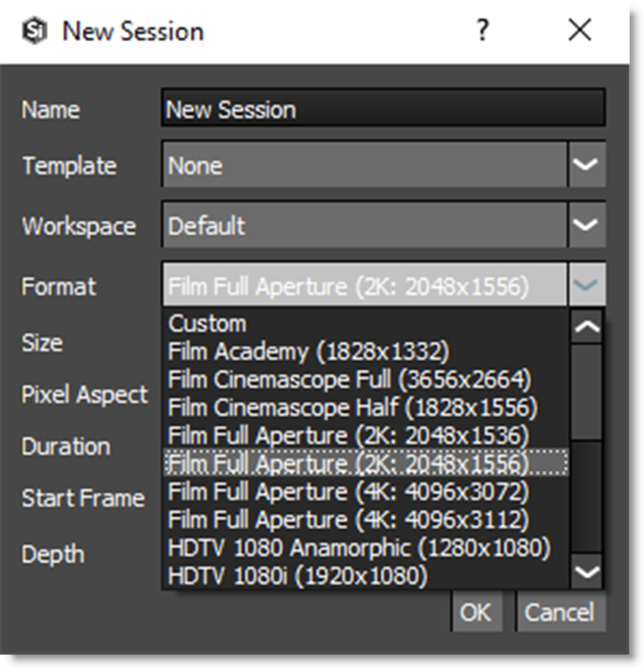Click the format list scroll-down arrow

[x=587, y=573]
